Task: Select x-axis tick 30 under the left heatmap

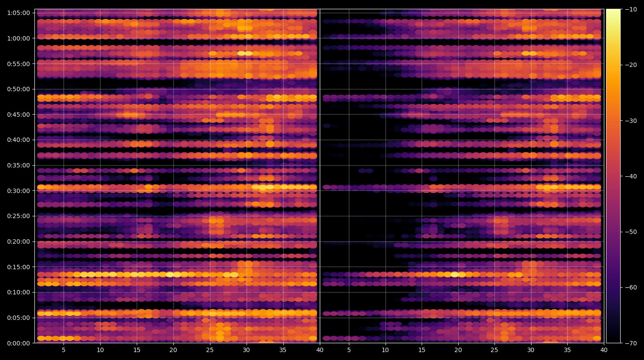Action: pyautogui.click(x=246, y=350)
